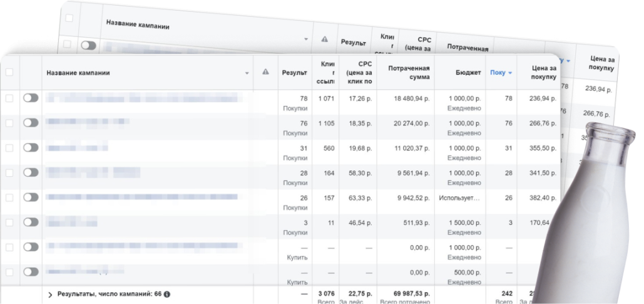Click the 46,54 р. CPC value
This screenshot has height=304, width=644.
point(359,223)
